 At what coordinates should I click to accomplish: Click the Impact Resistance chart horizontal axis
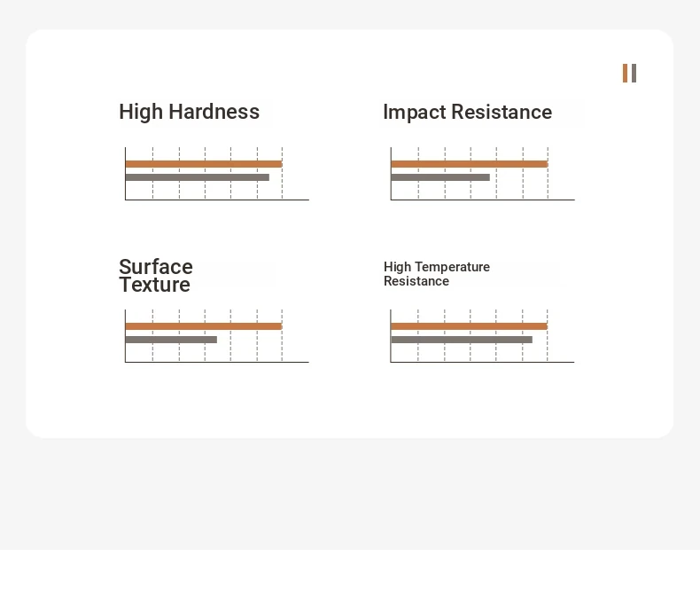pyautogui.click(x=483, y=200)
